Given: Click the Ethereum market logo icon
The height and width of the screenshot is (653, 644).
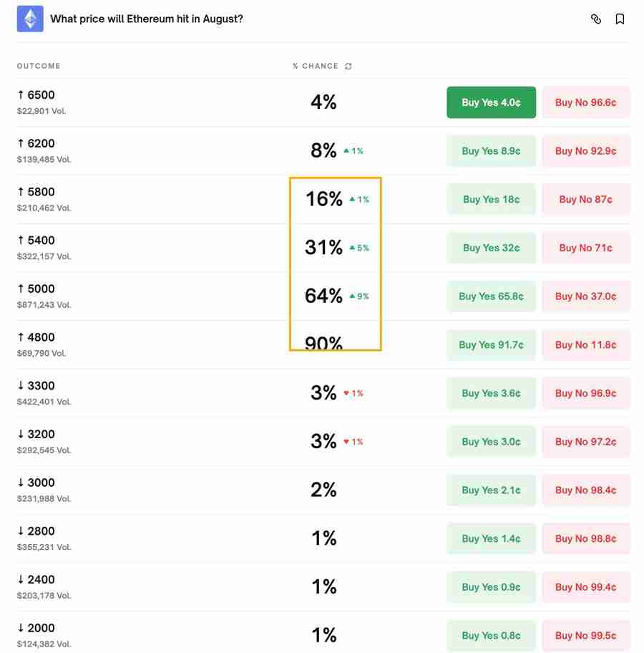Looking at the screenshot, I should (29, 19).
